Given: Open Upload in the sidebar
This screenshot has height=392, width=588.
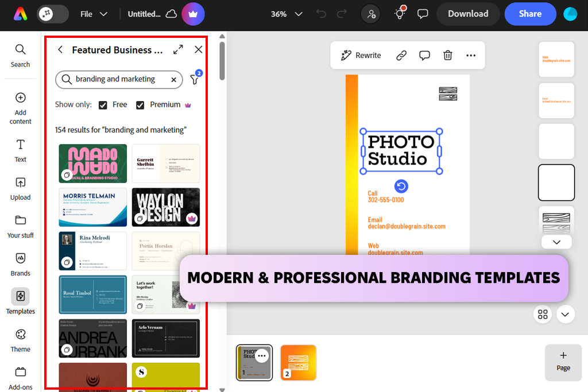Looking at the screenshot, I should 20,189.
